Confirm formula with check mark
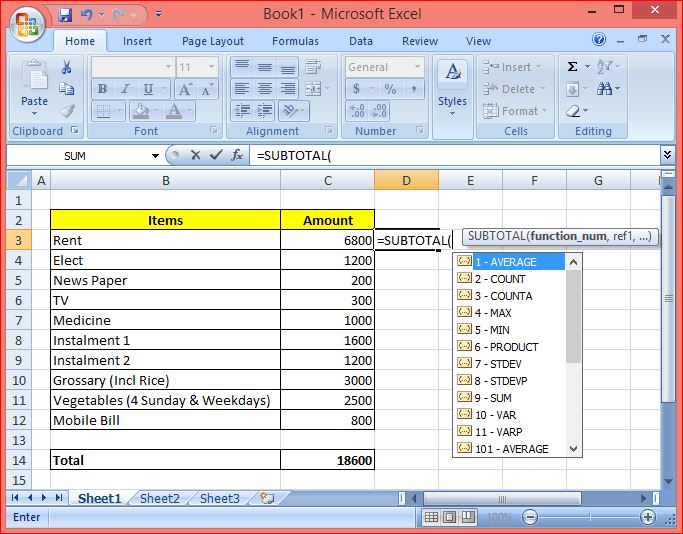 (x=216, y=155)
